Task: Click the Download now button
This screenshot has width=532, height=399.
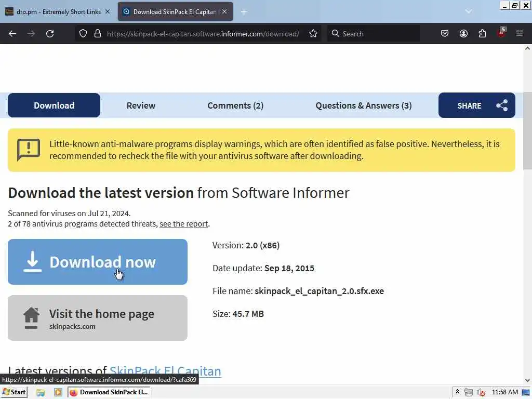Action: pyautogui.click(x=98, y=262)
